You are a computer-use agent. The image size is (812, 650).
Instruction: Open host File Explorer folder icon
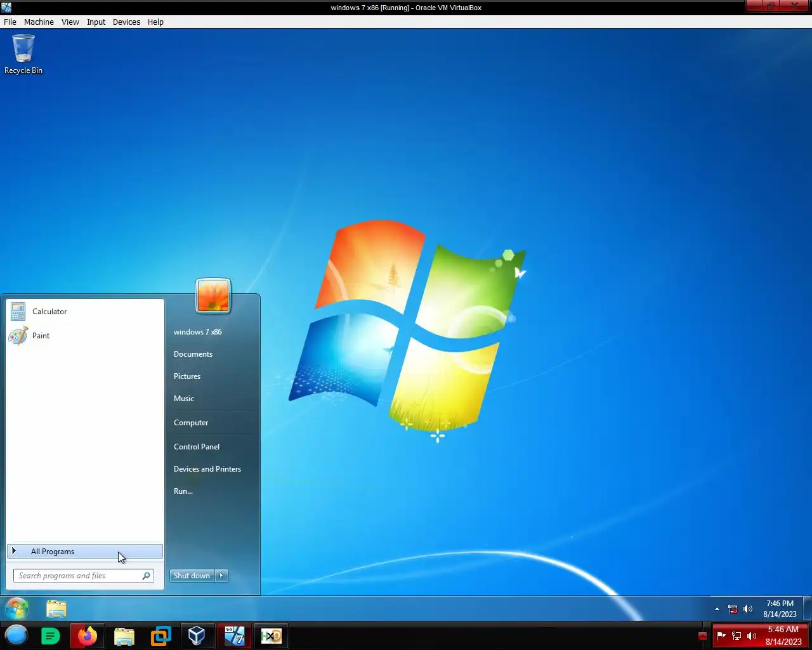[124, 635]
